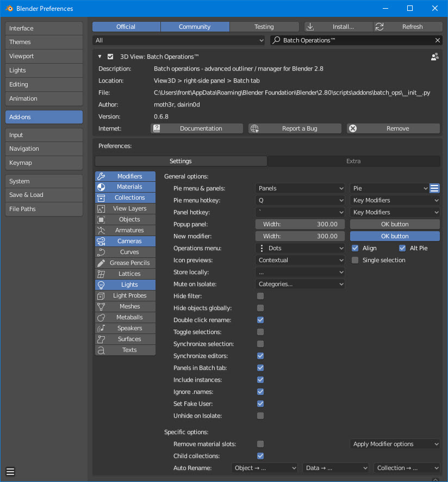Image resolution: width=448 pixels, height=482 pixels.
Task: Enable the Hide filter checkbox
Action: click(x=260, y=296)
